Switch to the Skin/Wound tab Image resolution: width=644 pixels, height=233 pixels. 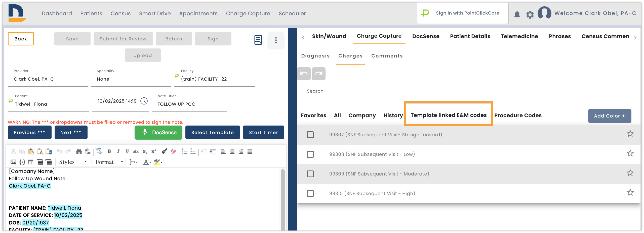[329, 36]
